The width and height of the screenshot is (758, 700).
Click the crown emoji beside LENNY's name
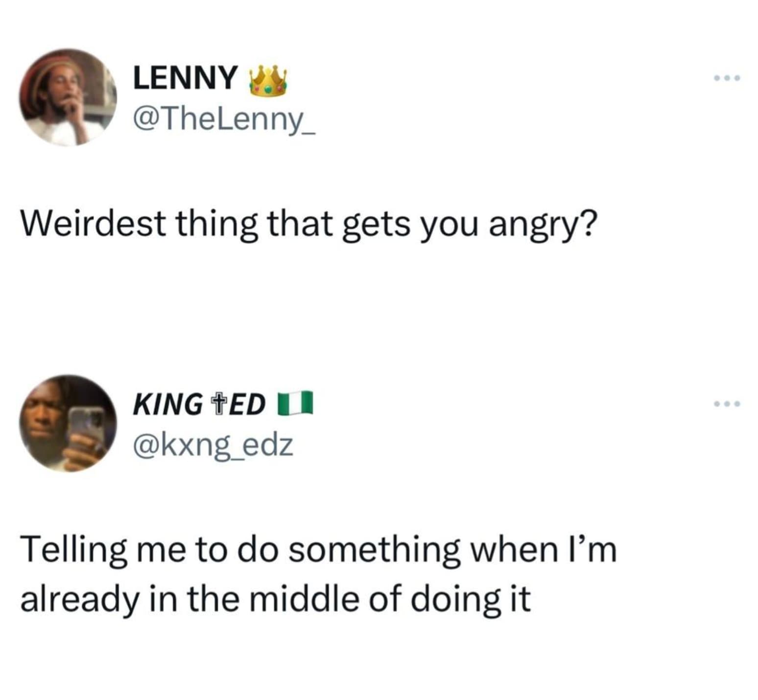267,81
